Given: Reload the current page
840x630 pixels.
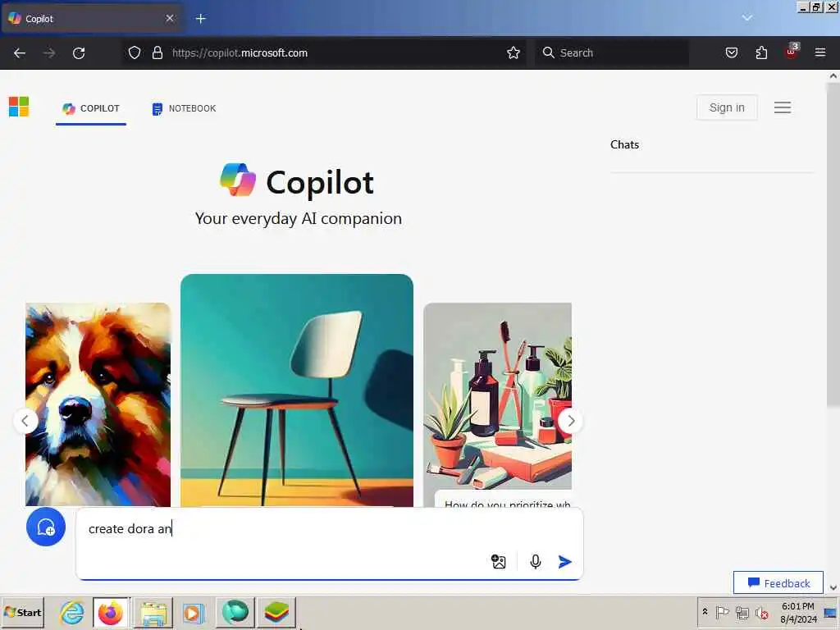Looking at the screenshot, I should pyautogui.click(x=79, y=53).
